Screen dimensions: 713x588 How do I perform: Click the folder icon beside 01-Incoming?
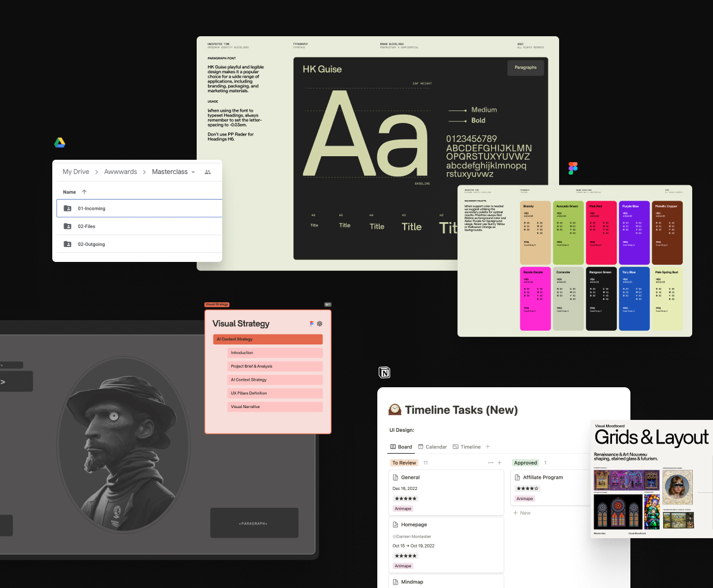click(67, 208)
